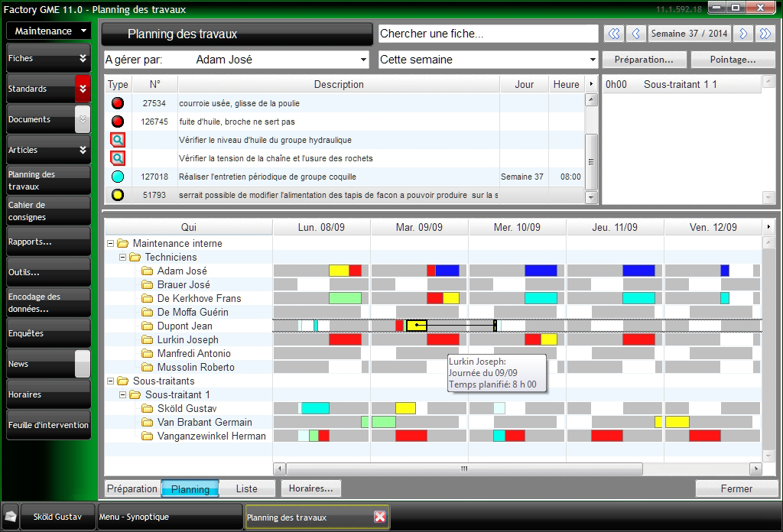Screen dimensions: 783x532
Task: Collapse the Techniciens tree node
Action: coord(122,257)
